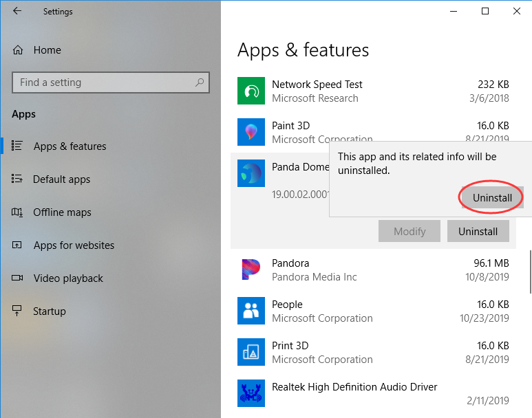Click the Microsoft Research publisher text

click(315, 98)
